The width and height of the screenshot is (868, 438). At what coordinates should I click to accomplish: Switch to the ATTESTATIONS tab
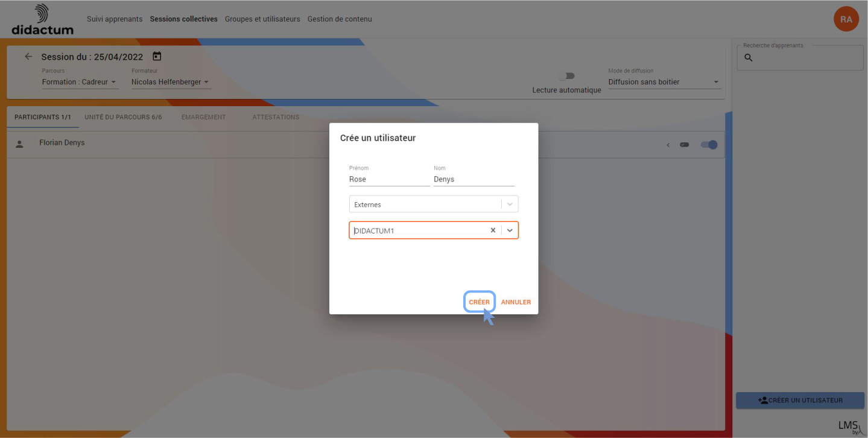point(276,117)
